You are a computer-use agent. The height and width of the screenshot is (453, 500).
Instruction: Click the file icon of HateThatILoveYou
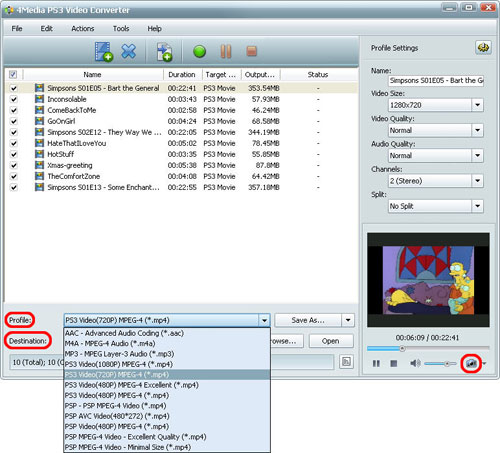click(x=39, y=143)
